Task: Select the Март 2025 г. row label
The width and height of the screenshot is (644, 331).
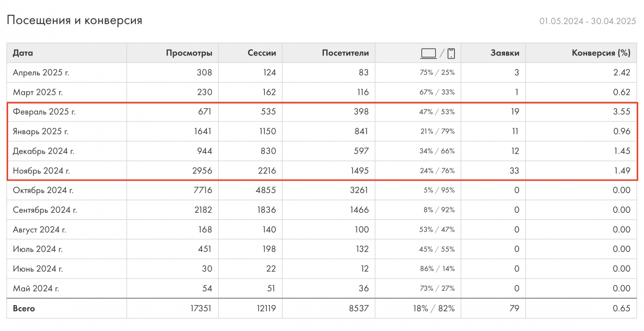Action: coord(38,93)
